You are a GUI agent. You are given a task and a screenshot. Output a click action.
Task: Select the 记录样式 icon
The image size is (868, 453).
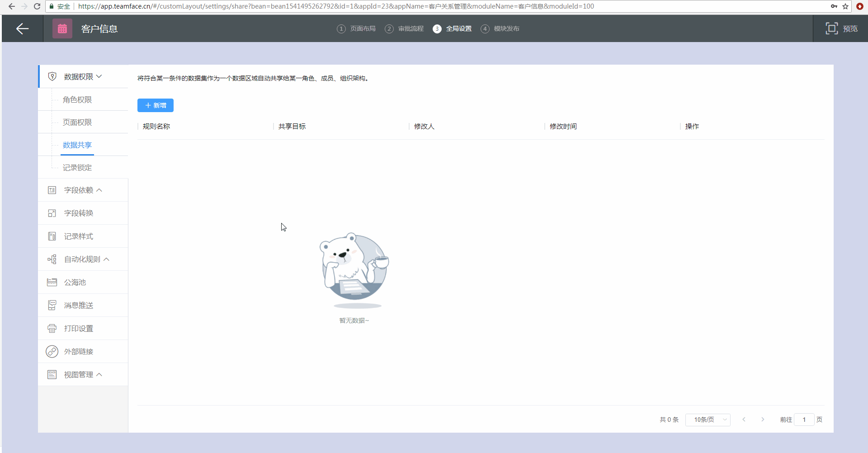coord(52,236)
